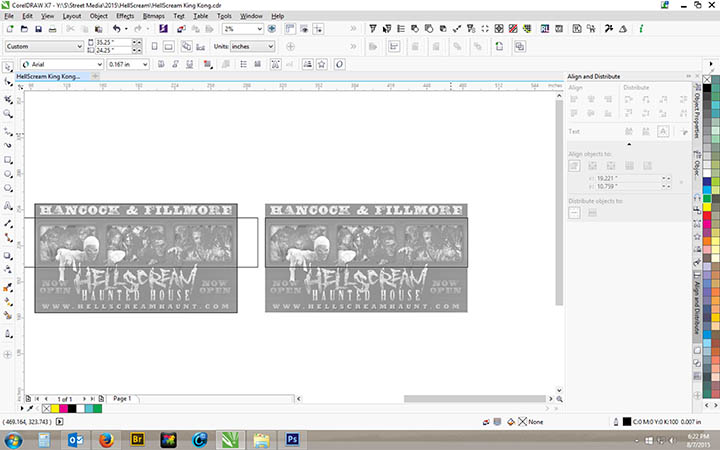Open the Layout menu
This screenshot has height=450, width=720.
pos(72,16)
